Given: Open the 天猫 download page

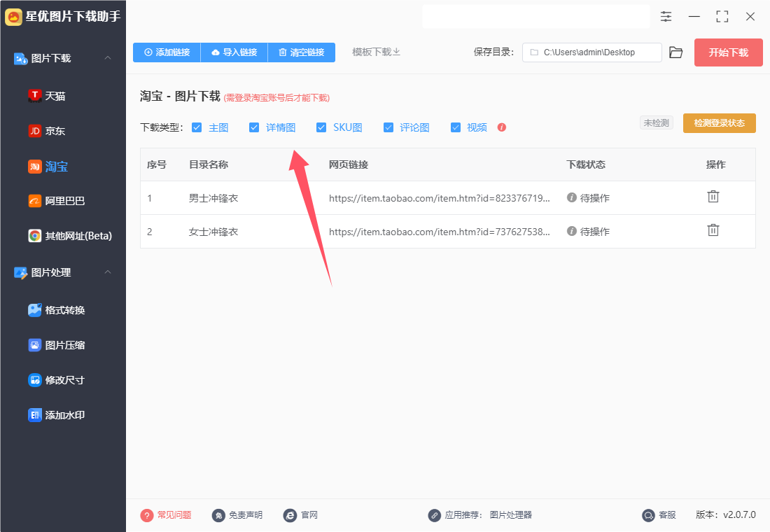Looking at the screenshot, I should (x=55, y=97).
